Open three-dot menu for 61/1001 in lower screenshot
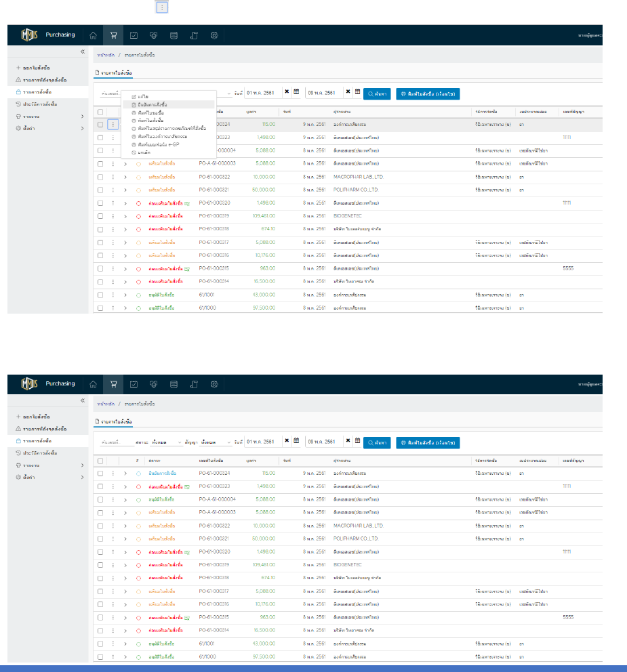 (113, 644)
